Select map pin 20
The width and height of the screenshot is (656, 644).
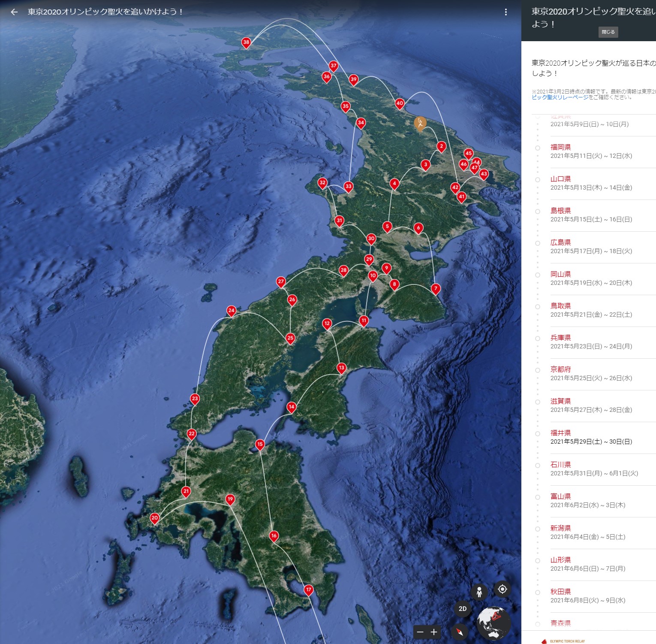point(155,518)
